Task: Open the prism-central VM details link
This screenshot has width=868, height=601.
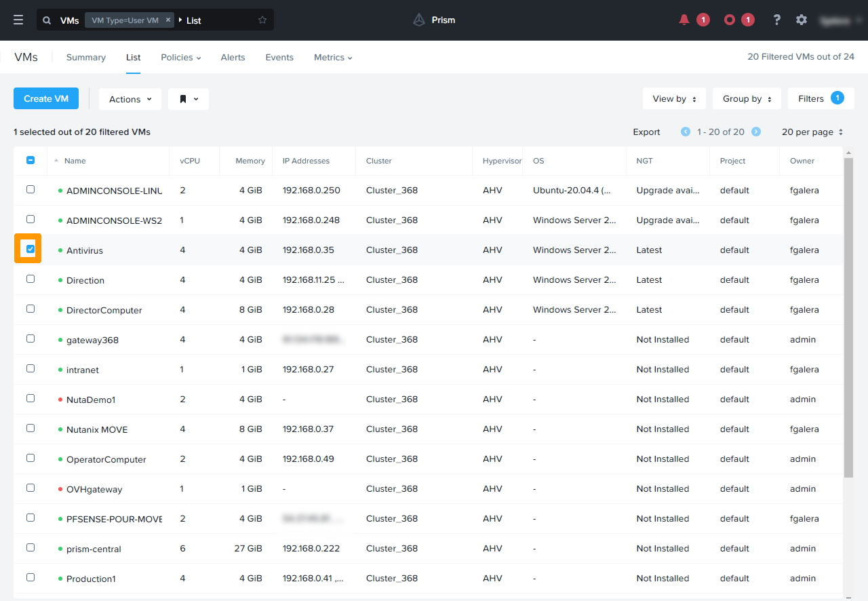Action: pyautogui.click(x=93, y=548)
